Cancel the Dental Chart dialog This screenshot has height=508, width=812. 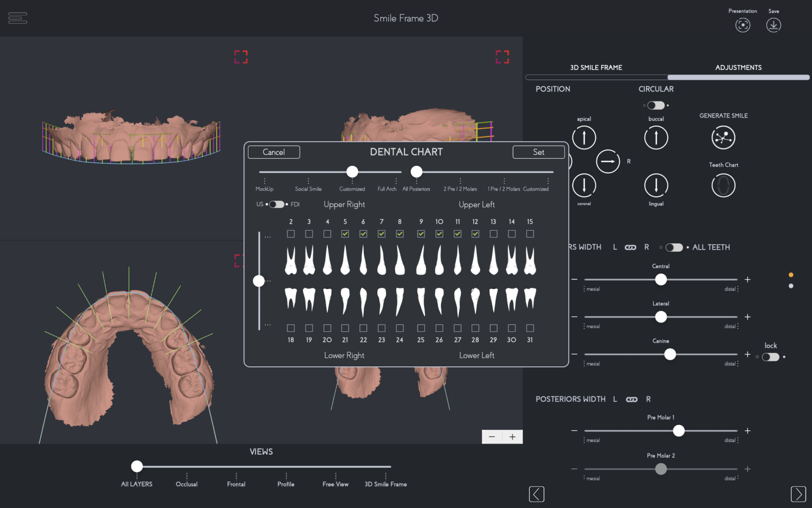tap(274, 152)
